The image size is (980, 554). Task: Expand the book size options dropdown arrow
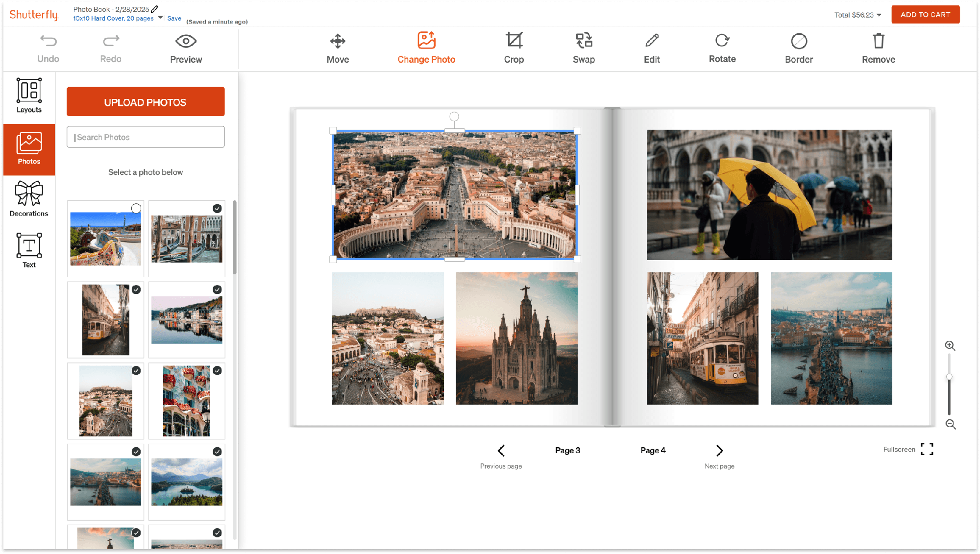pos(160,18)
